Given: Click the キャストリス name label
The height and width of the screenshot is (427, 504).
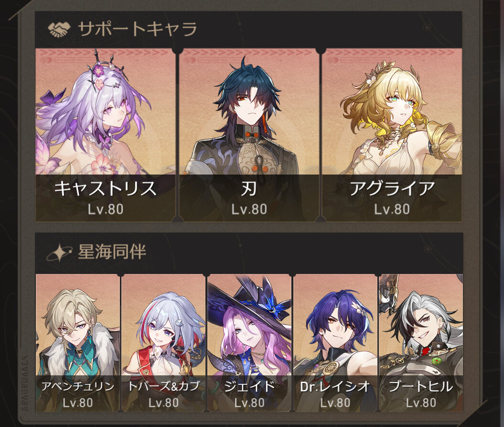Looking at the screenshot, I should click(106, 188).
